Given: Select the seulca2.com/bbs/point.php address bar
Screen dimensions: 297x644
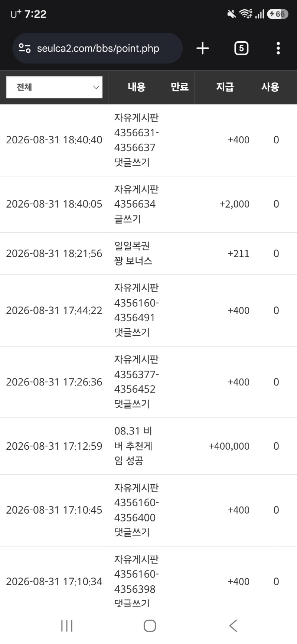Looking at the screenshot, I should point(97,48).
